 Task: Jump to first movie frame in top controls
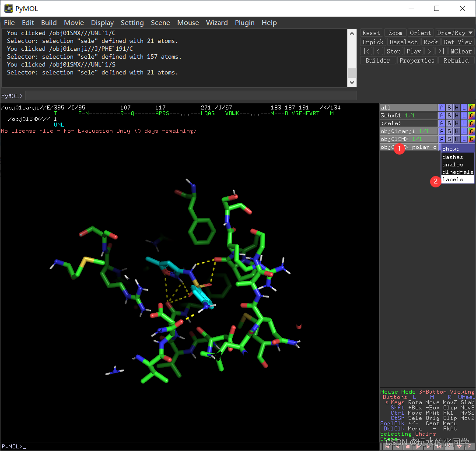(x=367, y=51)
